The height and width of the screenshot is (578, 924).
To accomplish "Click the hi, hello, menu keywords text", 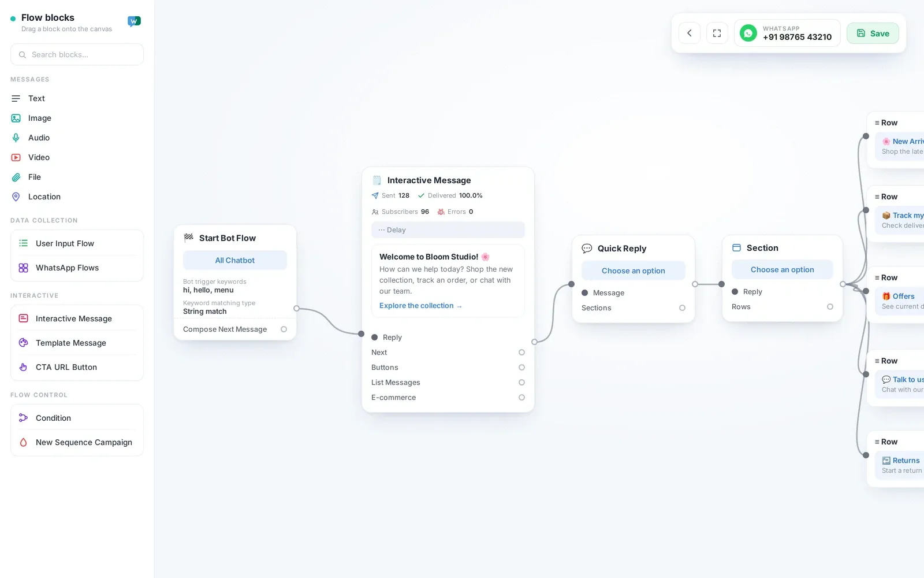I will pos(208,290).
